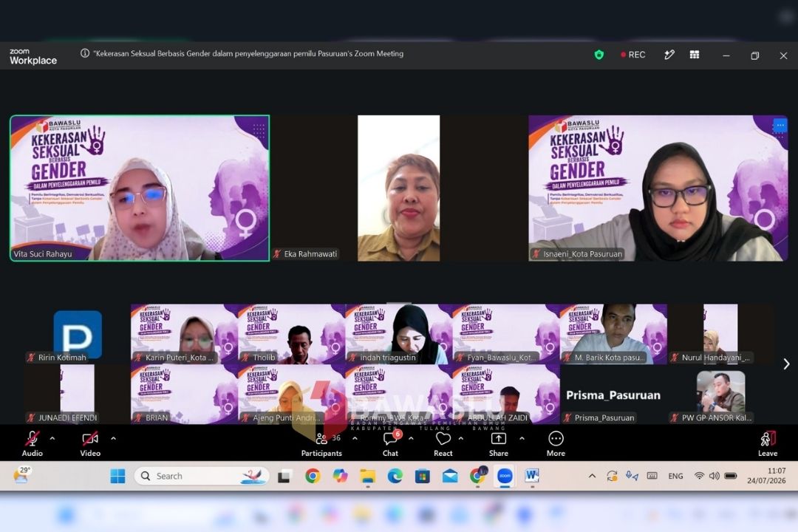Screen dimensions: 798x532
Task: Open the clock and date panel
Action: (766, 476)
